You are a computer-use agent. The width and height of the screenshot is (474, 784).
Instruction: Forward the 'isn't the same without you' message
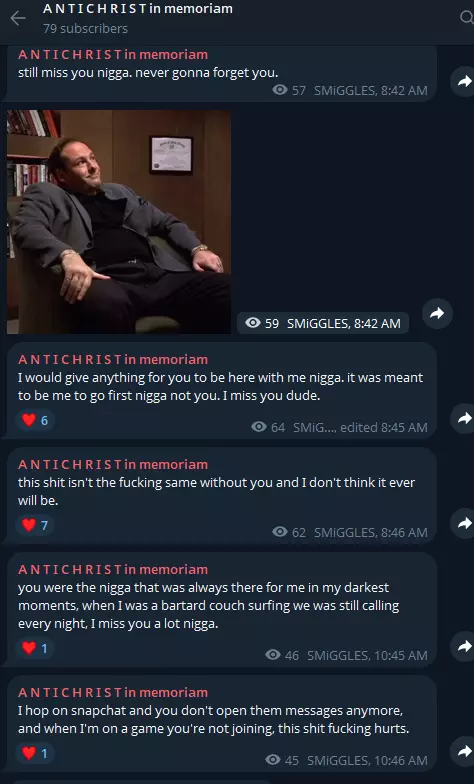tap(463, 523)
